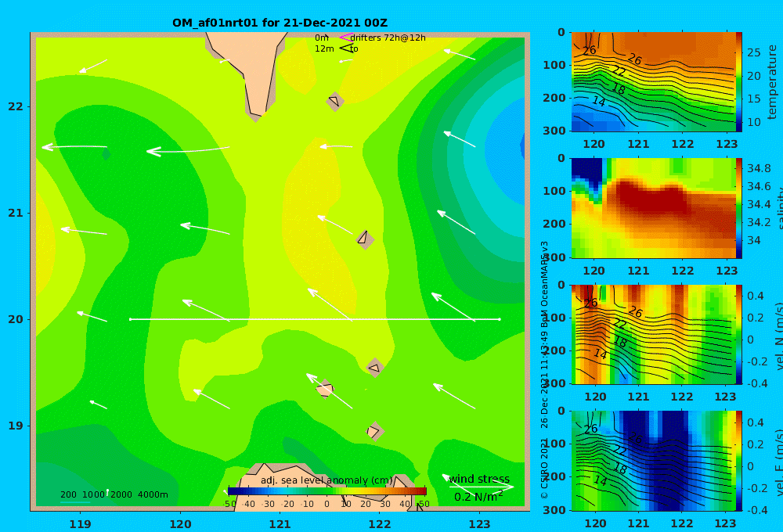Click longitude tick label 122 on main map
Image resolution: width=783 pixels, height=532 pixels.
point(380,524)
